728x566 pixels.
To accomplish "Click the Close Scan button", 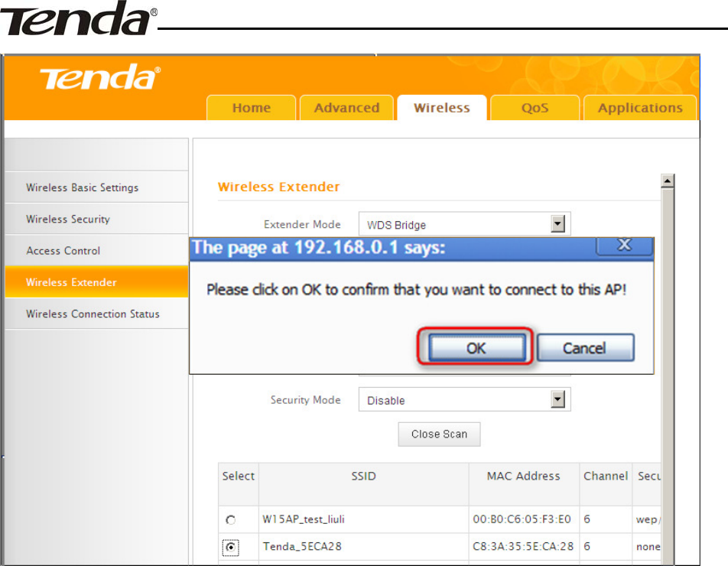I will (439, 434).
